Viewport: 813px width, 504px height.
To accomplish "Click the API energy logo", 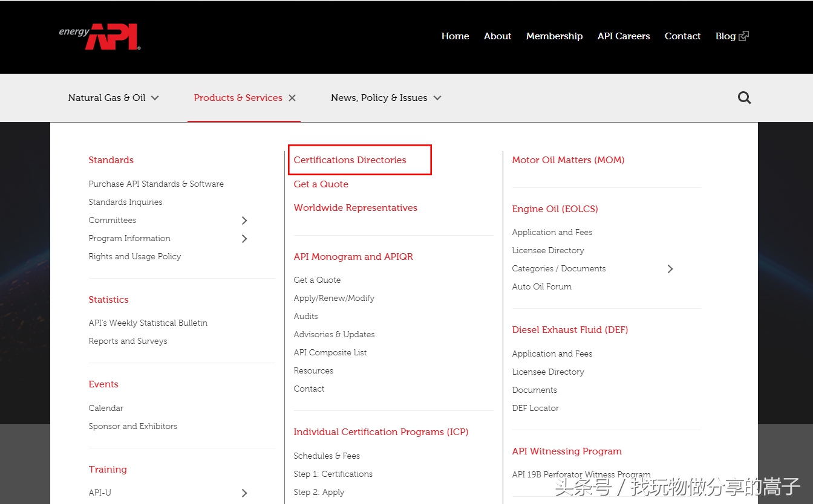I will [x=100, y=37].
